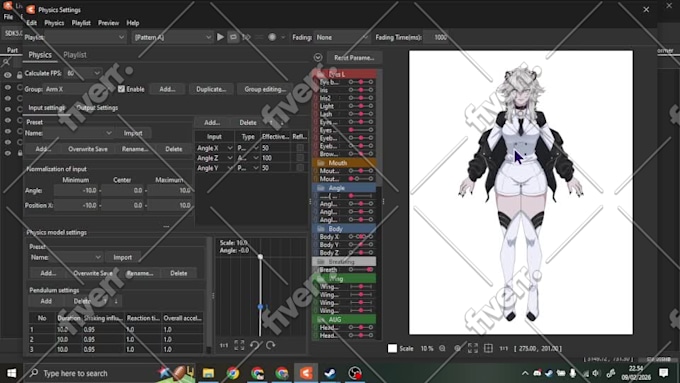Viewport: 680px width, 383px height.
Task: Open the Preview menu
Action: [x=108, y=23]
